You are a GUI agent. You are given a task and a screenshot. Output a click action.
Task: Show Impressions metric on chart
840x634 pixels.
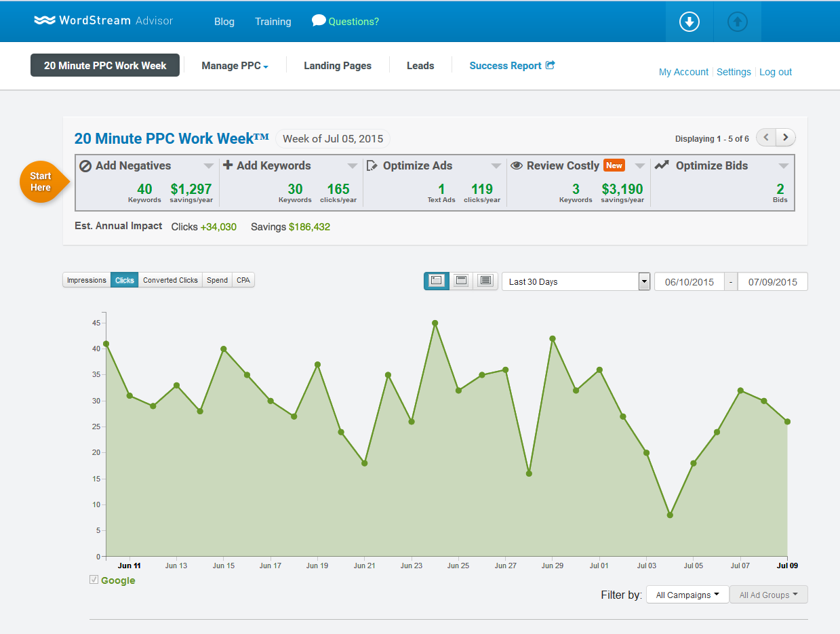point(87,280)
